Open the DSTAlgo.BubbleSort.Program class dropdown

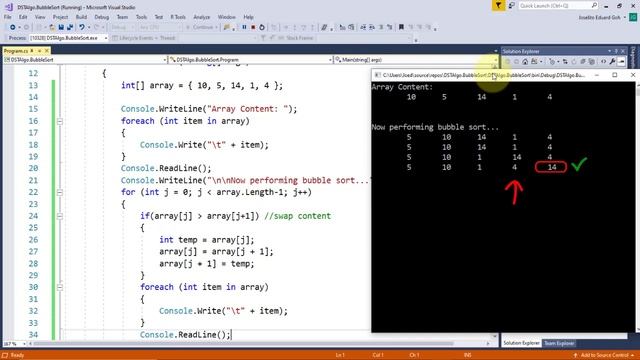click(x=330, y=60)
